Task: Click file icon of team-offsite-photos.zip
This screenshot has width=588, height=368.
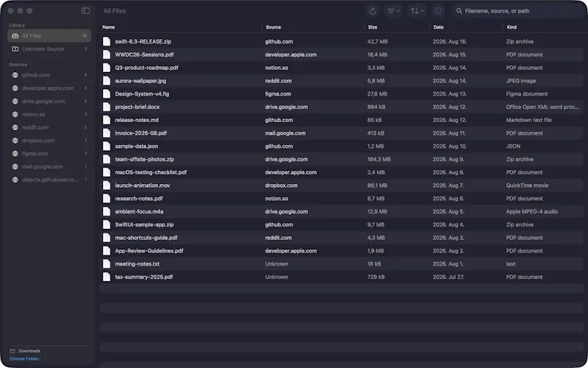Action: 107,159
